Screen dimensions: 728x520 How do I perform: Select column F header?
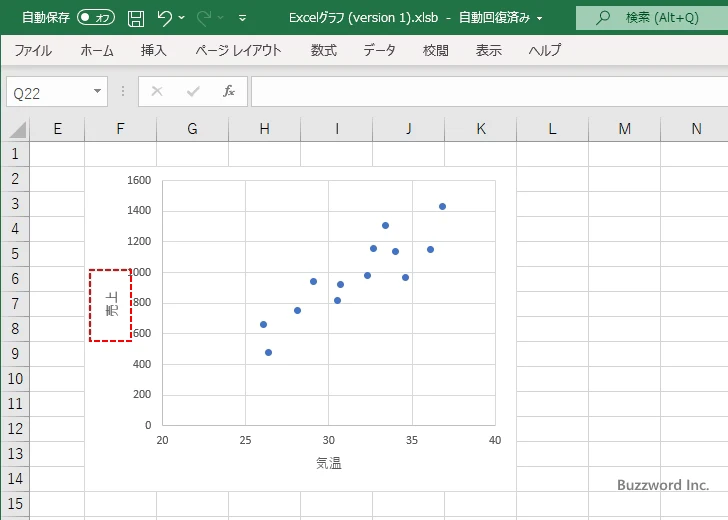[x=120, y=129]
